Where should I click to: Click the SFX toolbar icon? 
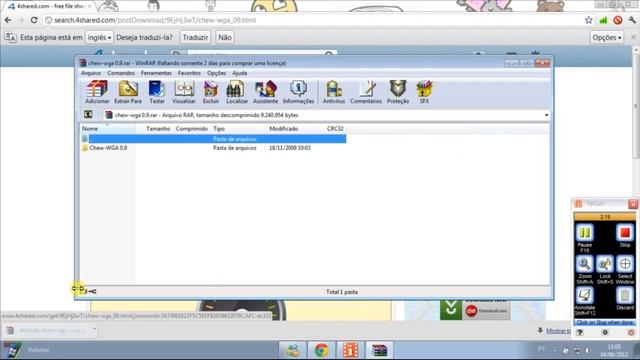[424, 92]
